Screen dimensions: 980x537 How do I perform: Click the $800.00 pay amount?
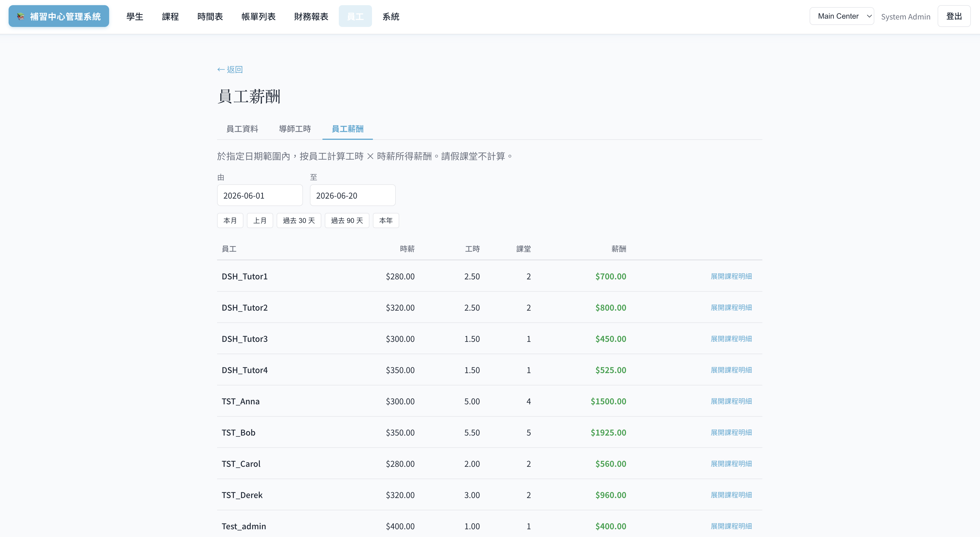[x=611, y=307]
